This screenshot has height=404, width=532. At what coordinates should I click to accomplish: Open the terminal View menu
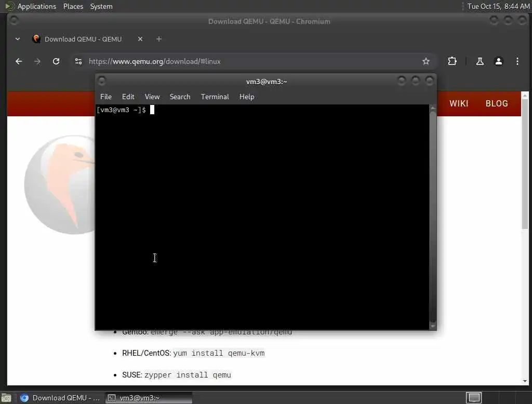coord(152,97)
